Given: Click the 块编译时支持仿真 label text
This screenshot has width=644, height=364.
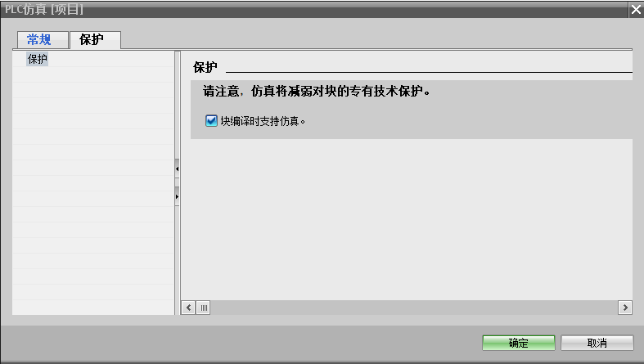Looking at the screenshot, I should tap(263, 121).
